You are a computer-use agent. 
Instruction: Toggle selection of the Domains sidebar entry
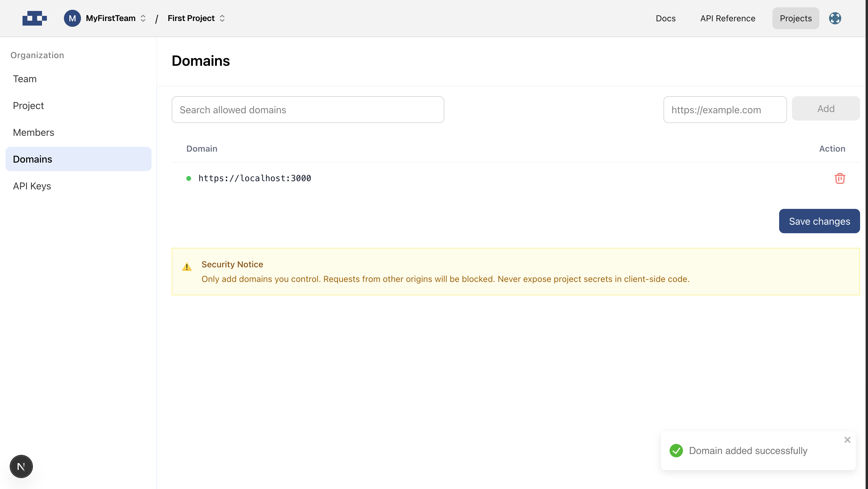coord(32,159)
